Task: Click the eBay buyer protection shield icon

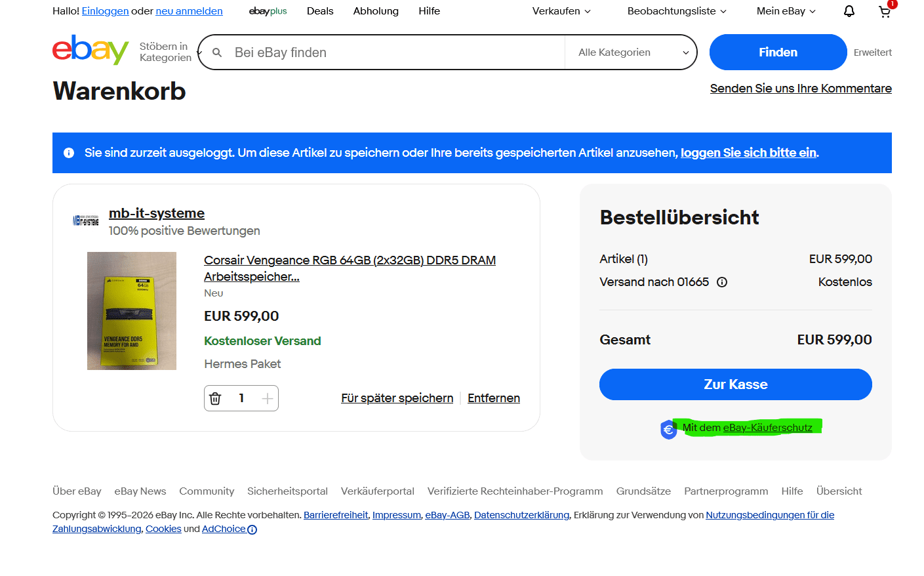Action: [x=668, y=429]
